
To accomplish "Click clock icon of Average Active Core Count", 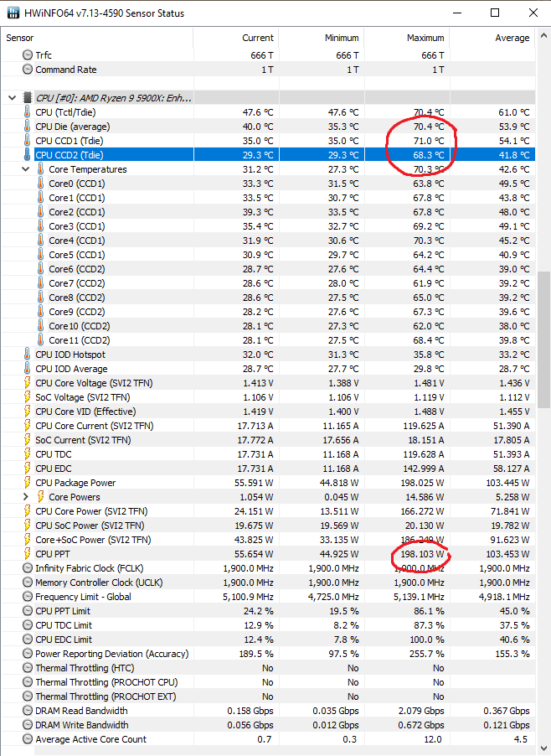I will (28, 739).
